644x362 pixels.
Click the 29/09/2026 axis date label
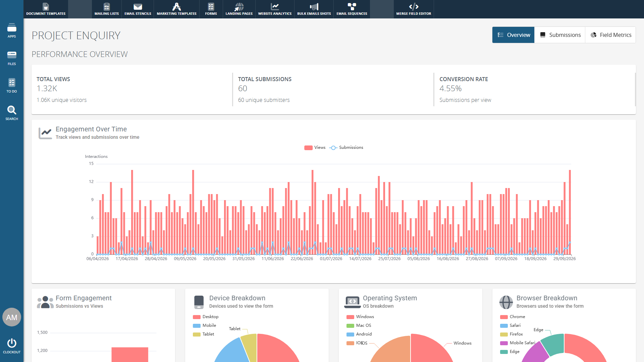565,259
